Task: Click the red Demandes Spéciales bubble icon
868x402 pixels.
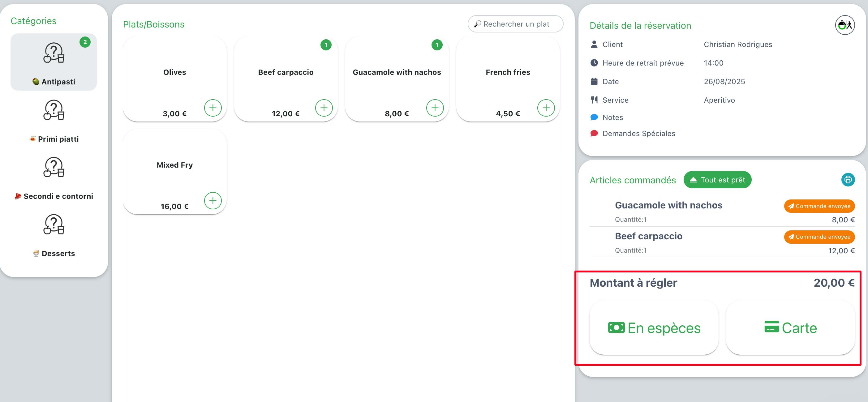Action: 594,134
